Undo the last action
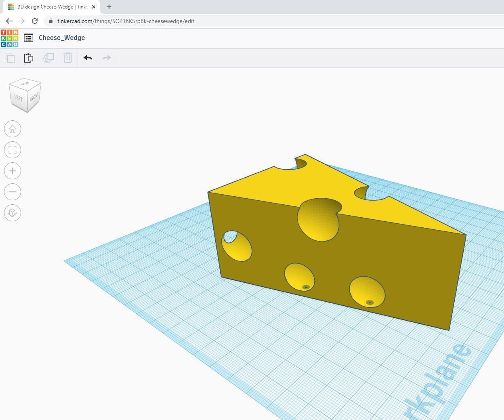 88,58
